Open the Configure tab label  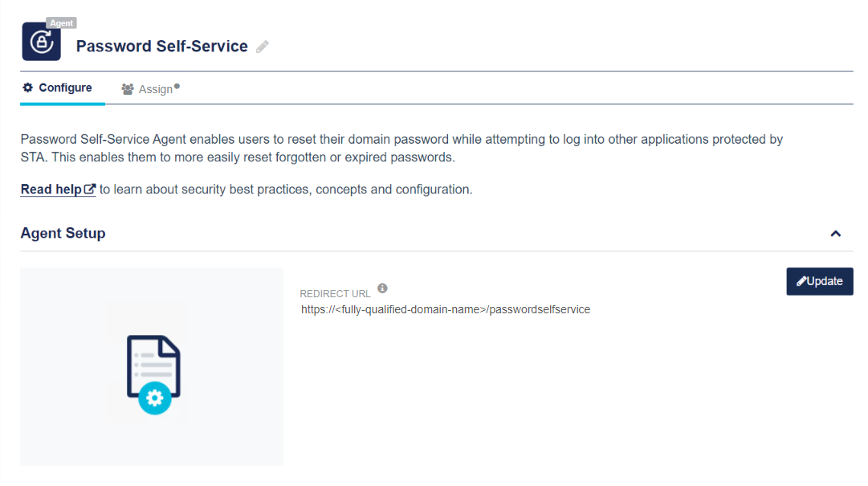pyautogui.click(x=65, y=88)
